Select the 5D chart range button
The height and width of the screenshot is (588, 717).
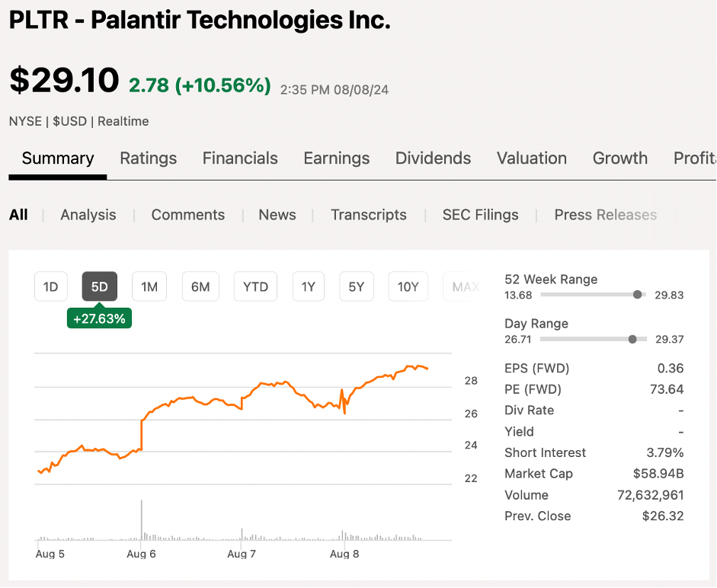100,286
